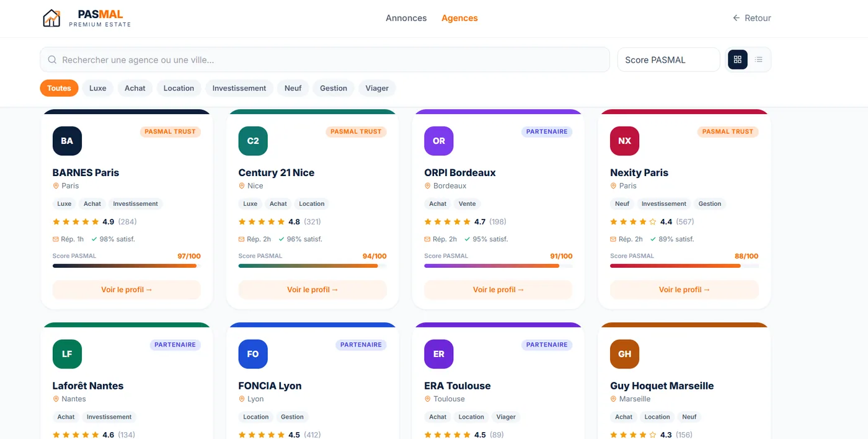Click the ER avatar of ERA Toulouse

tap(439, 354)
